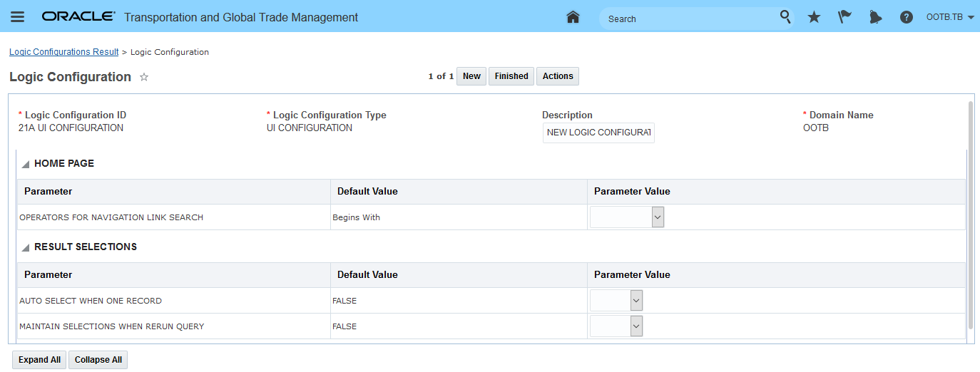This screenshot has width=980, height=372.
Task: Open OOTB.TB user menu dropdown
Action: coord(950,17)
